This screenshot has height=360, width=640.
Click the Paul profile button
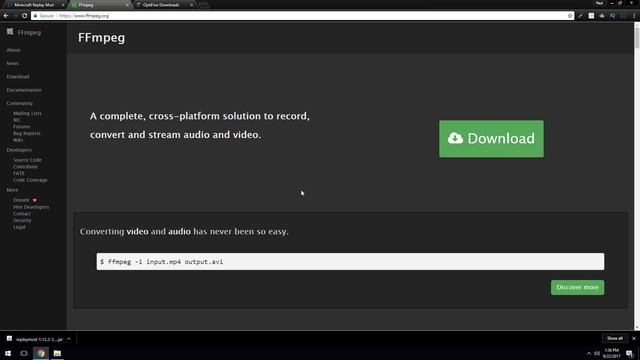599,3
